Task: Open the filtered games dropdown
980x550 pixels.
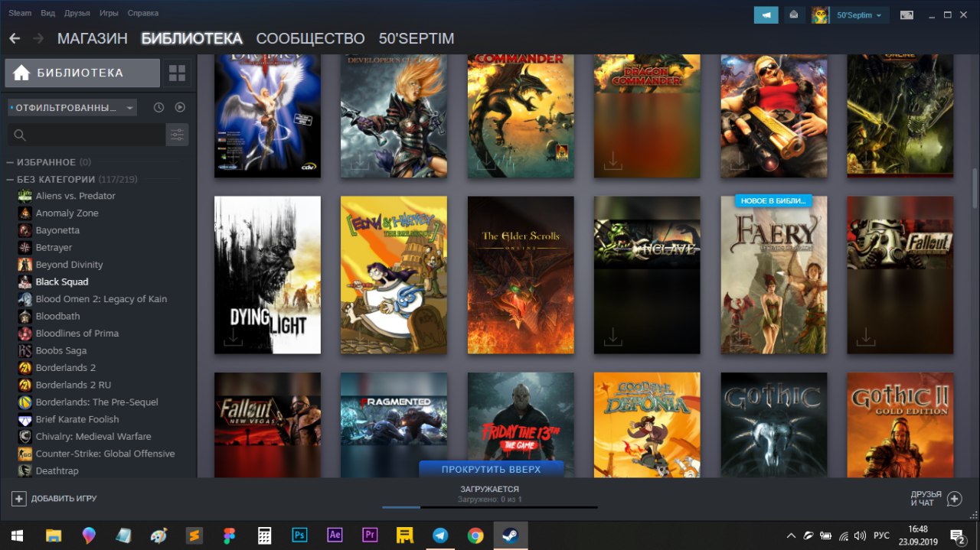Action: pyautogui.click(x=72, y=108)
